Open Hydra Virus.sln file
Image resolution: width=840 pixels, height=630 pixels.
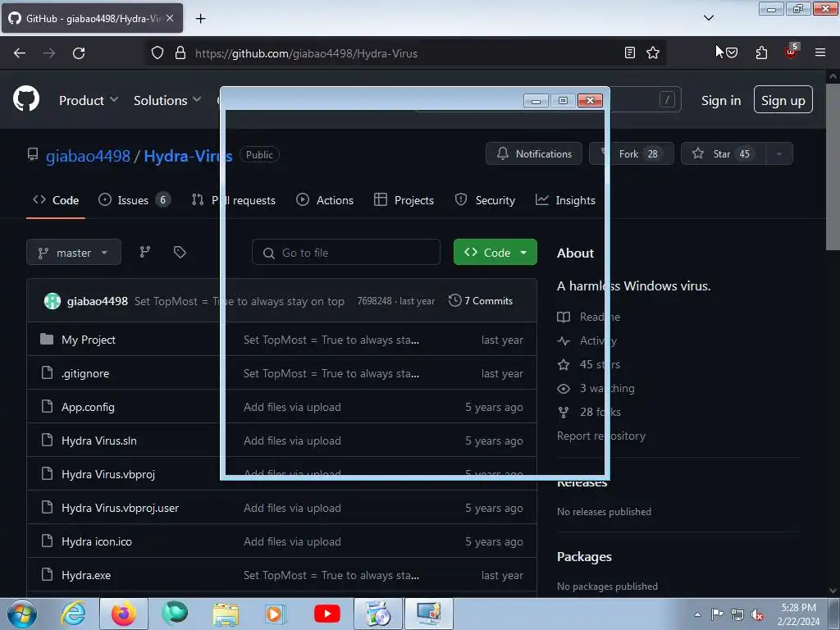click(99, 441)
